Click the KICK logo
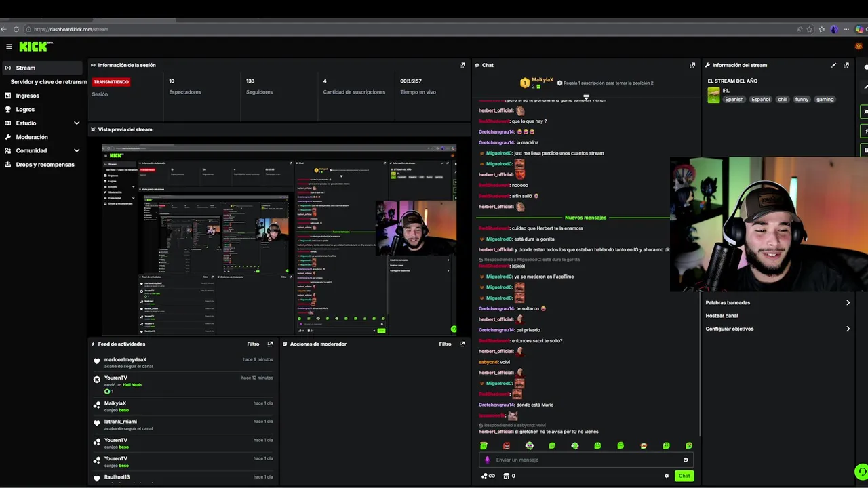This screenshot has width=868, height=488. coord(35,47)
